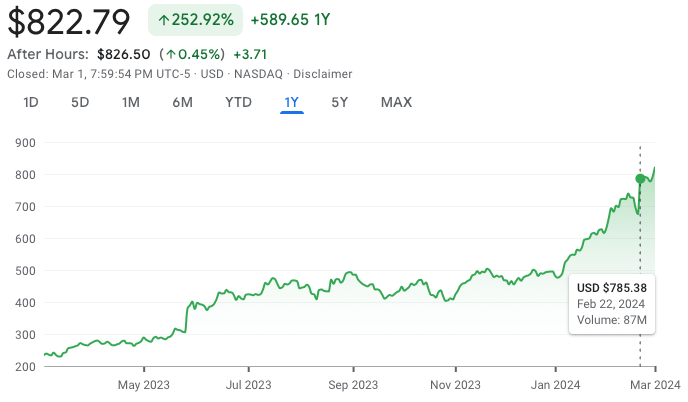This screenshot has width=688, height=402.
Task: Click the May 2023 axis label
Action: pyautogui.click(x=144, y=384)
